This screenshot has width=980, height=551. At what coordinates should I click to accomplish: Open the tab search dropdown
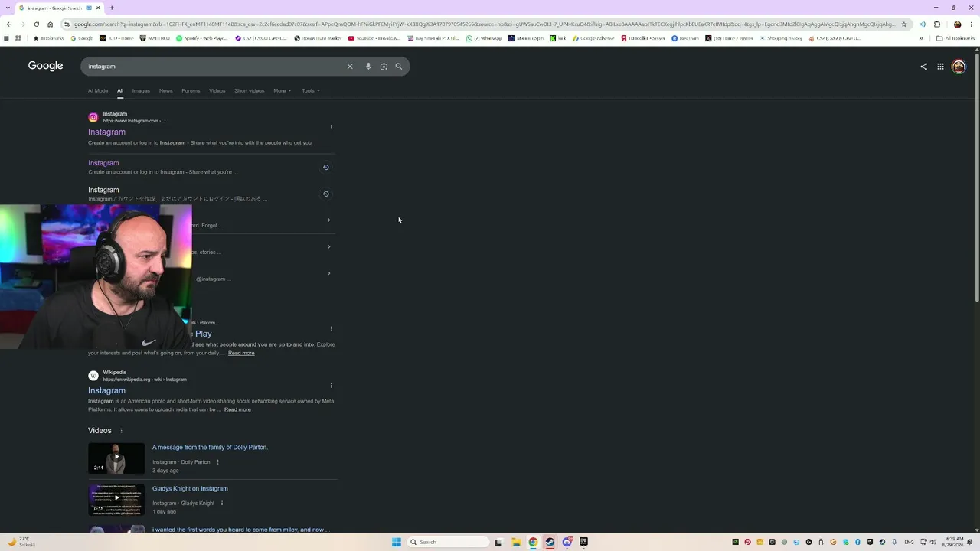pyautogui.click(x=8, y=8)
